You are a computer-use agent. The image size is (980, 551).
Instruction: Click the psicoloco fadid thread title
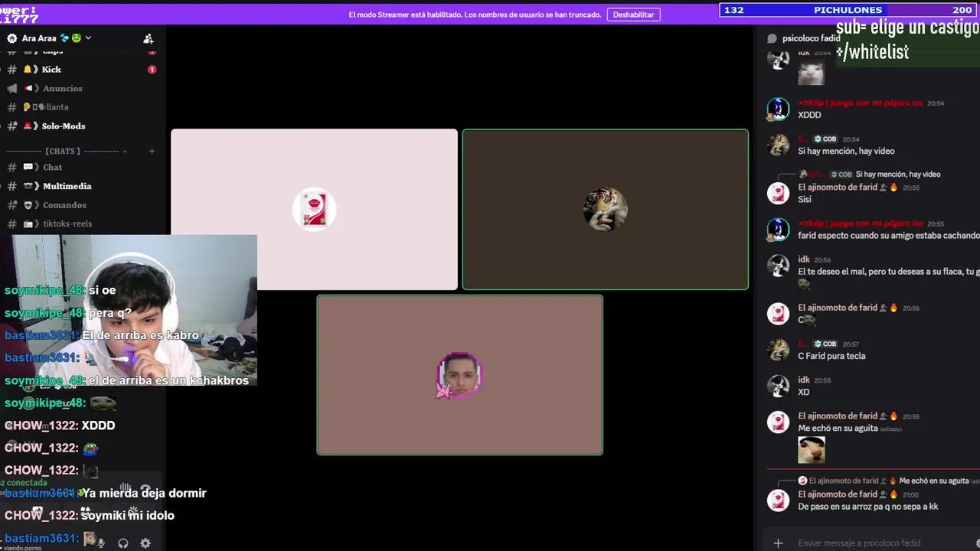point(811,38)
